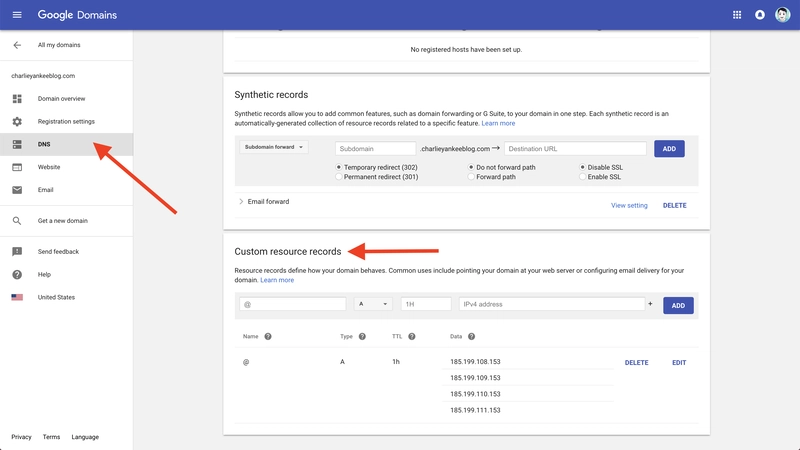
Task: Focus the Destination URL field
Action: pyautogui.click(x=575, y=148)
